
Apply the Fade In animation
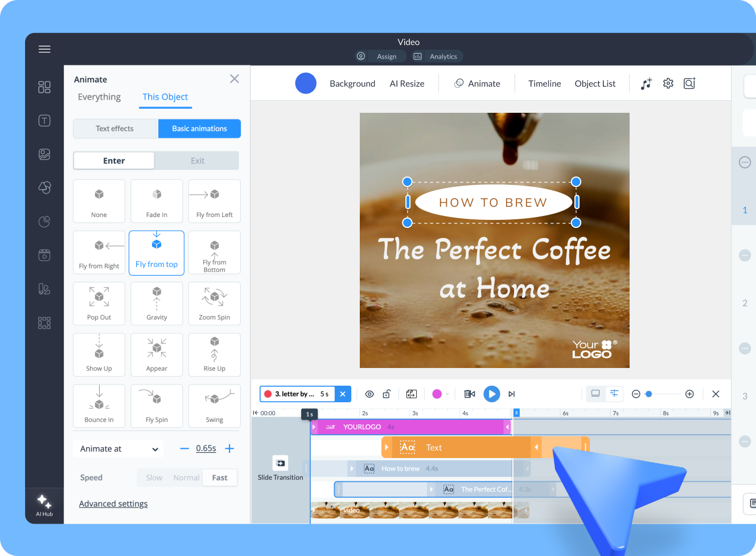(157, 201)
